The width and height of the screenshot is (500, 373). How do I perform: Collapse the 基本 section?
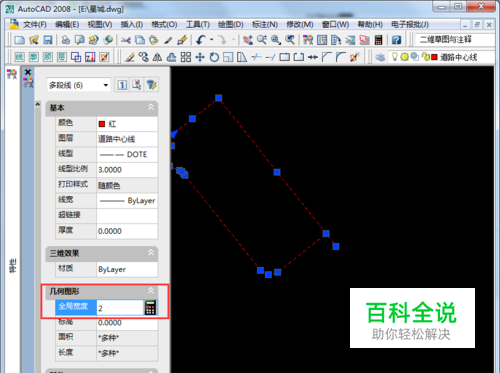pyautogui.click(x=151, y=107)
